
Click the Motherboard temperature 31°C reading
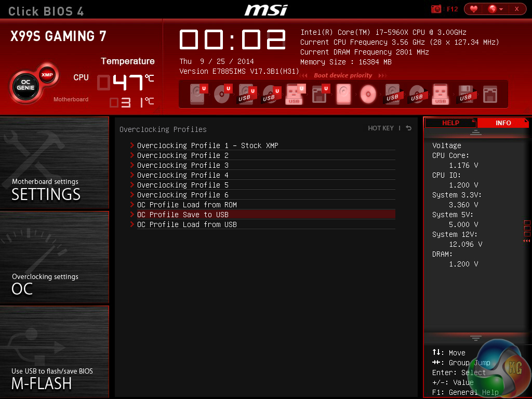click(x=132, y=102)
